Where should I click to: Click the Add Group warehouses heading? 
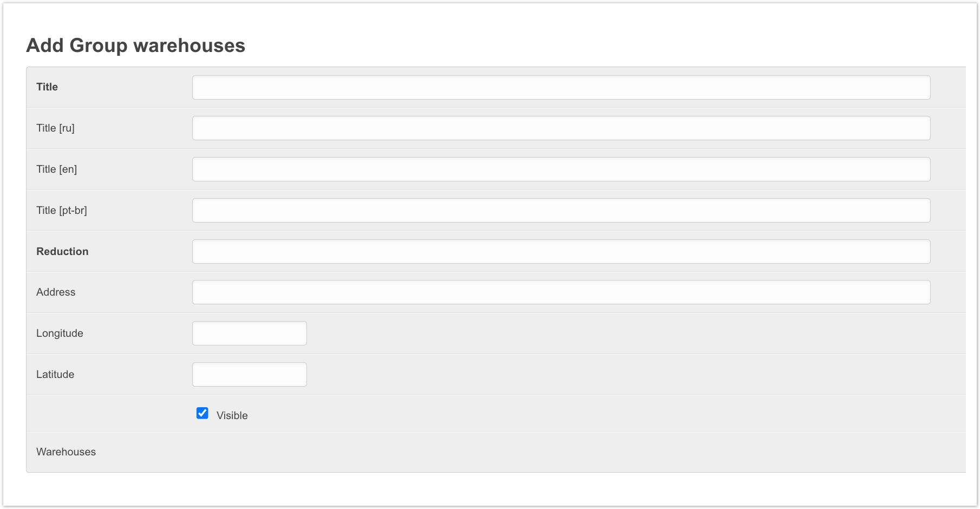click(x=135, y=45)
